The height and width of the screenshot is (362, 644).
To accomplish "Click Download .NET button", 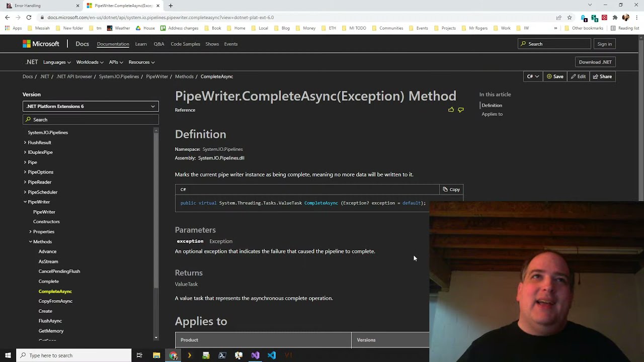I will pyautogui.click(x=595, y=62).
